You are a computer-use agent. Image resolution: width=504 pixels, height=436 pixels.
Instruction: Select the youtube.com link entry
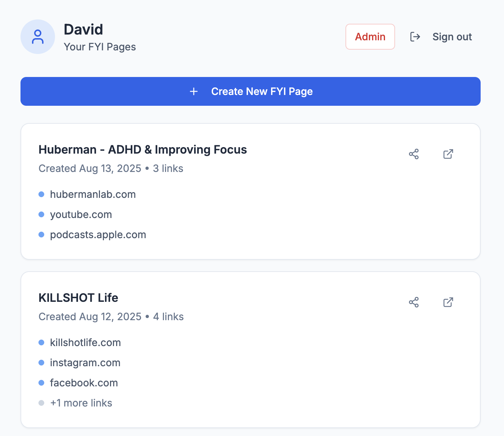[81, 214]
